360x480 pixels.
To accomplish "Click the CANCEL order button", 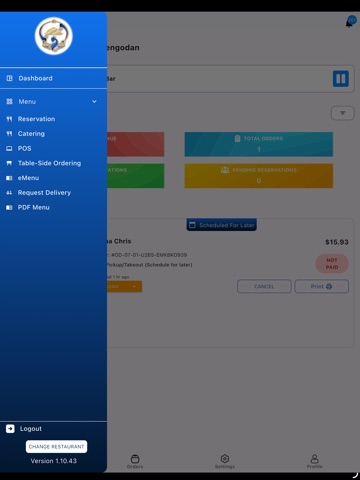I will tap(264, 286).
